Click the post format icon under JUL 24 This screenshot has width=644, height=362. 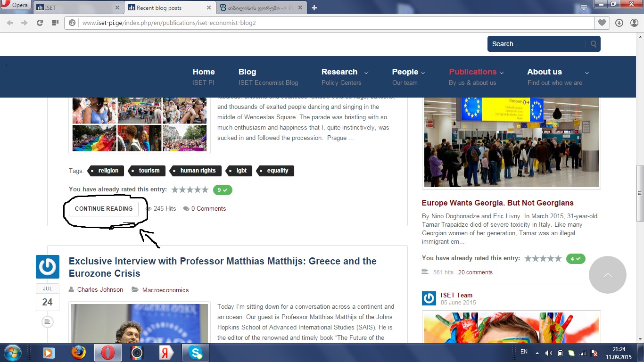(x=47, y=322)
